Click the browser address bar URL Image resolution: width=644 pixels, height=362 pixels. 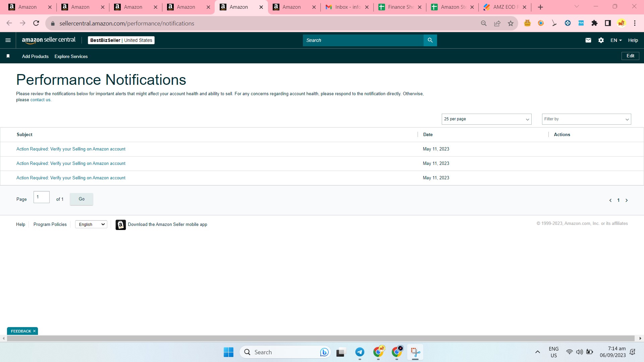point(127,23)
